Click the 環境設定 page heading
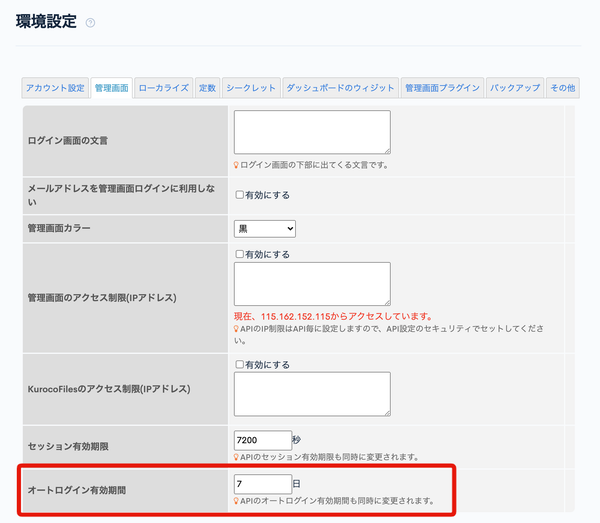600x523 pixels. click(x=46, y=21)
